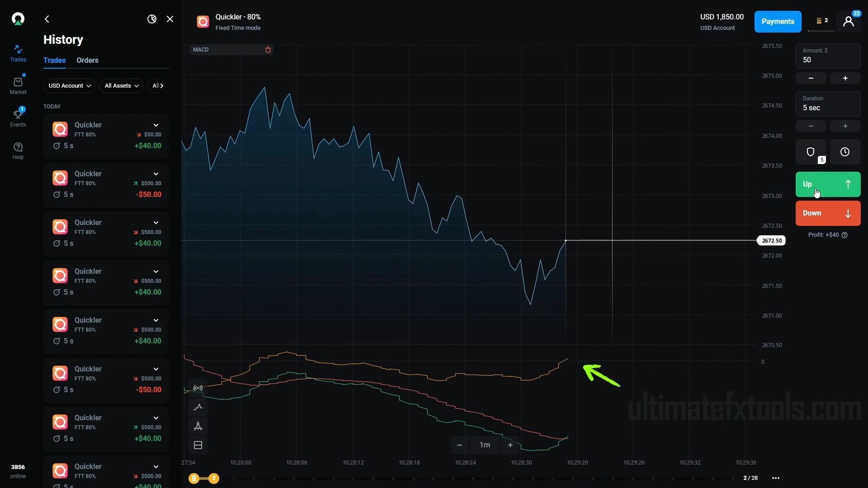Go back from the History panel
The height and width of the screenshot is (488, 868).
(x=47, y=19)
